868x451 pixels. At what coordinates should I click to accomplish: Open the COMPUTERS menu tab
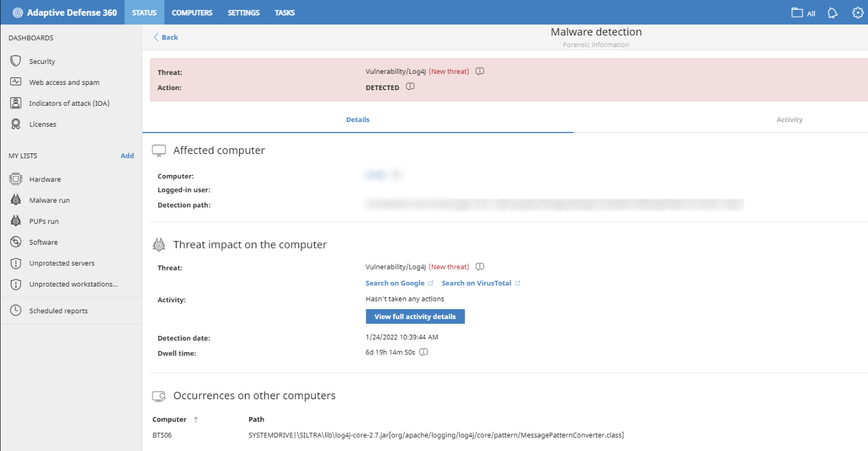[x=192, y=12]
